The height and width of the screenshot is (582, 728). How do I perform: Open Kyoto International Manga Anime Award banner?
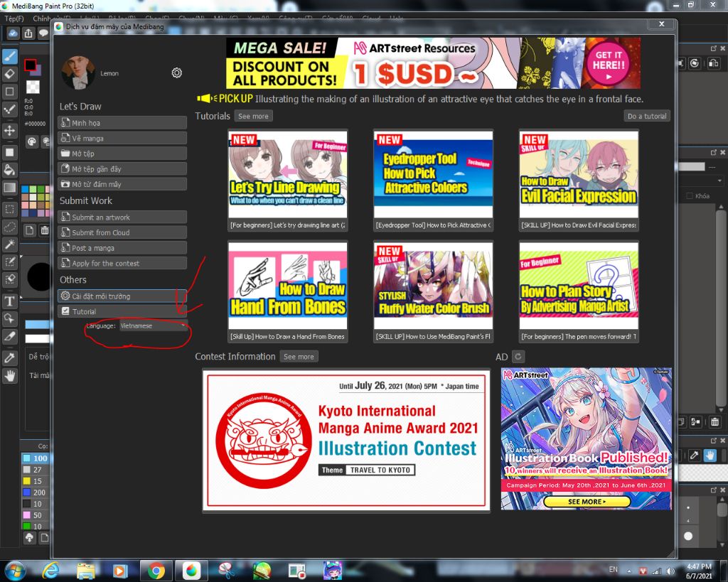[346, 440]
